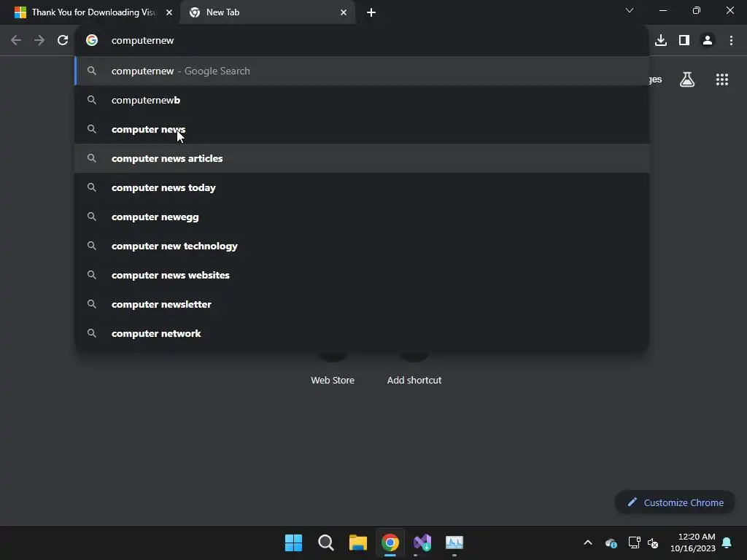
Task: Go forward with the forward arrow
Action: [39, 41]
